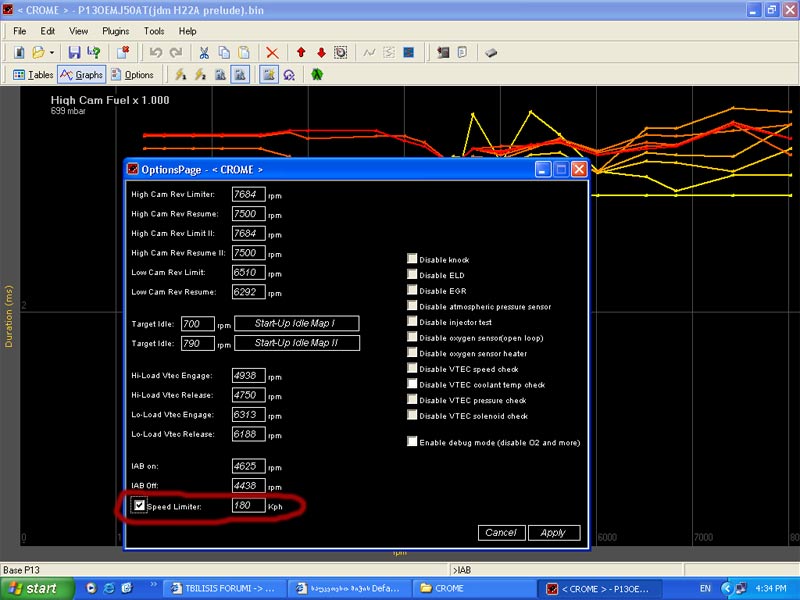
Task: Click the Paste clipboard icon
Action: pyautogui.click(x=244, y=52)
